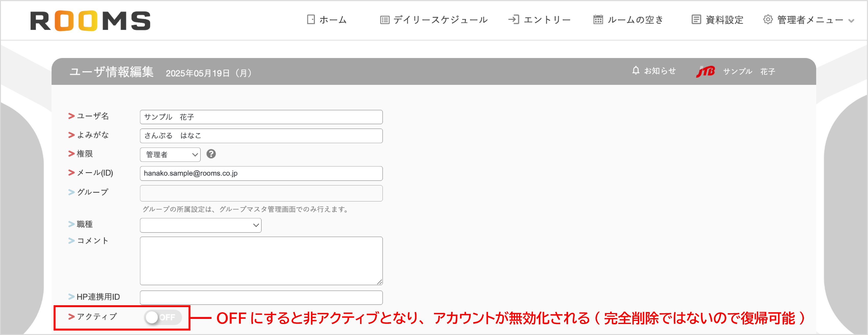Open notifications via the お知らせ bell icon
868x335 pixels.
pyautogui.click(x=636, y=71)
